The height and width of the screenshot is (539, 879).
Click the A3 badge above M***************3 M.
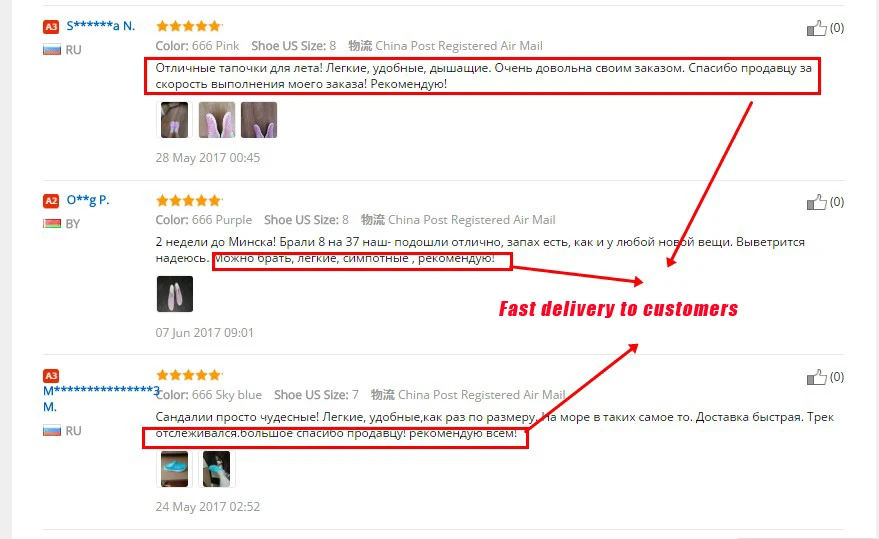point(51,375)
